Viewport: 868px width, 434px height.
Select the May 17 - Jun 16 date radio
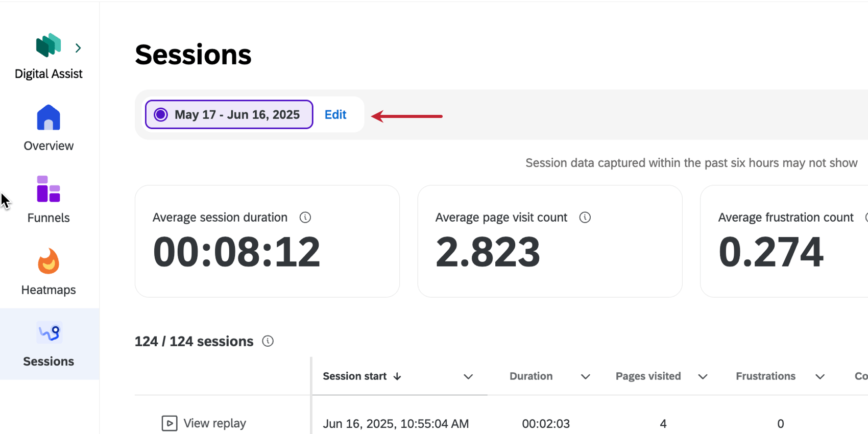[x=161, y=114]
